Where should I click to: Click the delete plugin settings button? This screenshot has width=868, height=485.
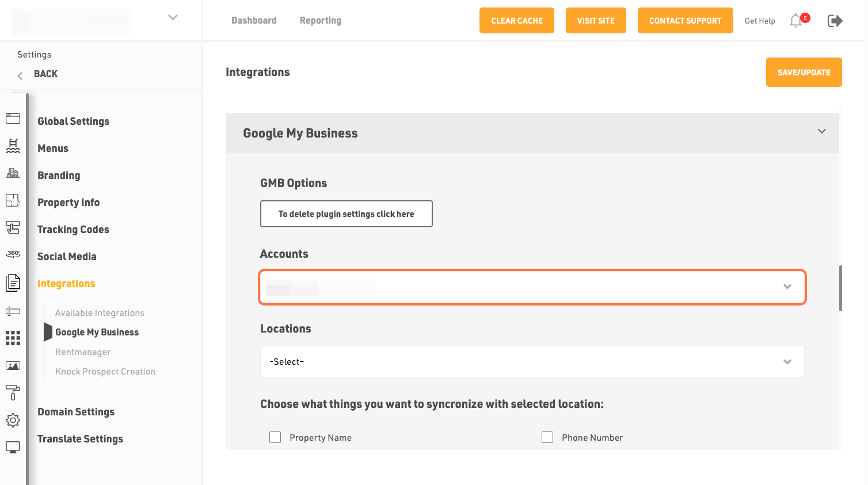tap(347, 214)
